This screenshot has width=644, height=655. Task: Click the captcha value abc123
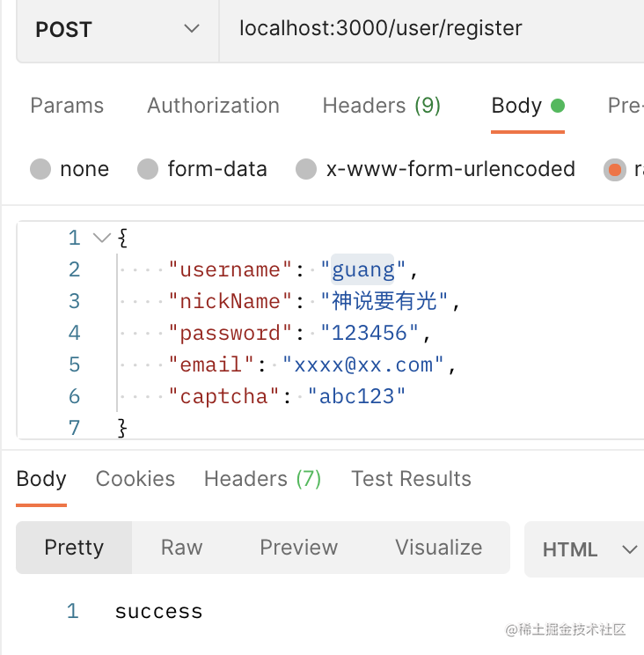(x=356, y=396)
